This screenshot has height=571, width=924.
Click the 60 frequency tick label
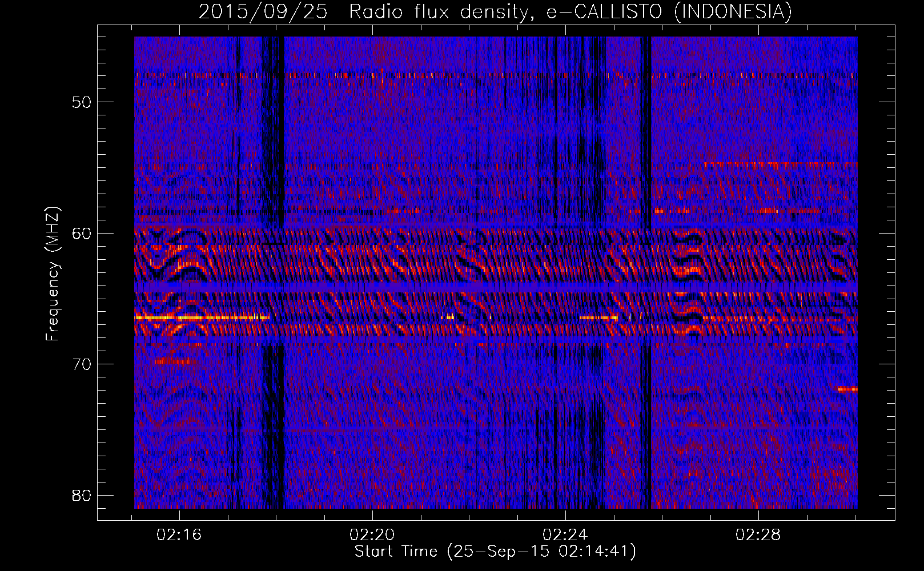[x=82, y=233]
